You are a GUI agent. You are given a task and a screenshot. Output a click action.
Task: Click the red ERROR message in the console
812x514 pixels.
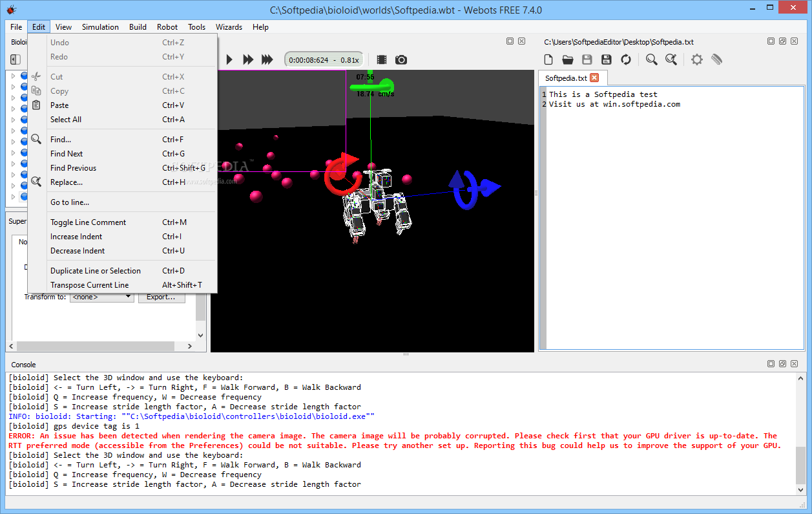point(395,441)
